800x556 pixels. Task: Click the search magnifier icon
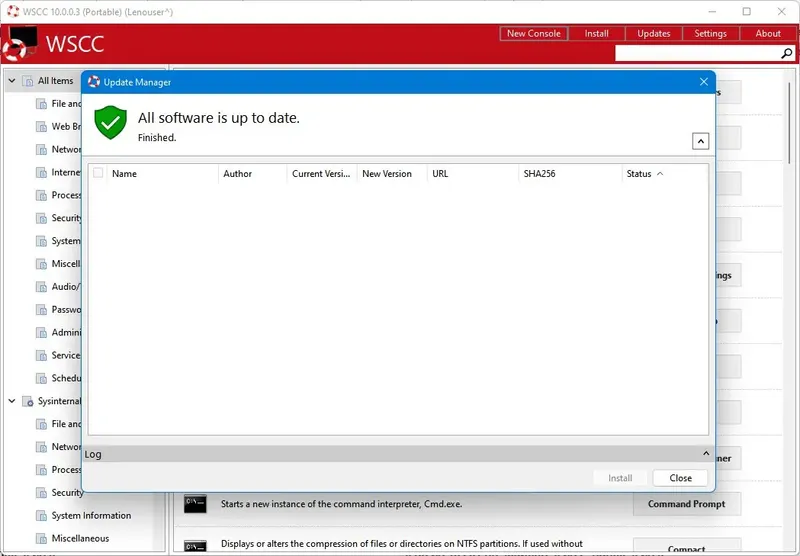click(787, 53)
